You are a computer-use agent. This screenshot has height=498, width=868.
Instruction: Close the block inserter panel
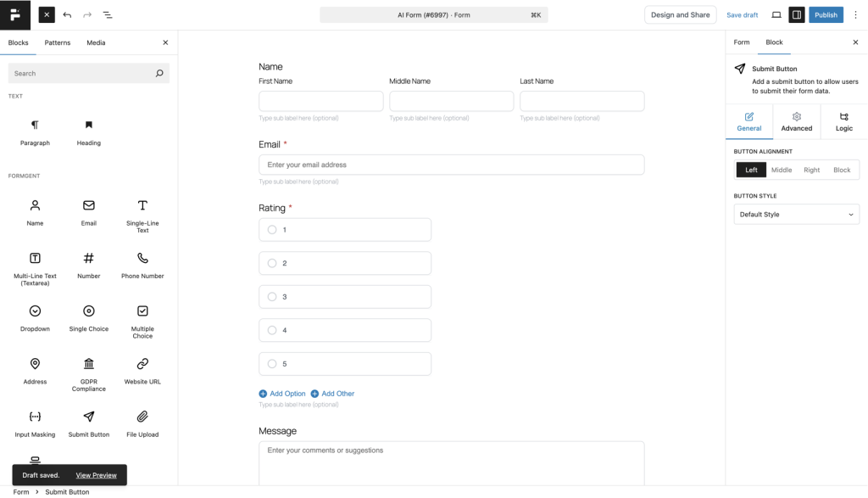165,42
